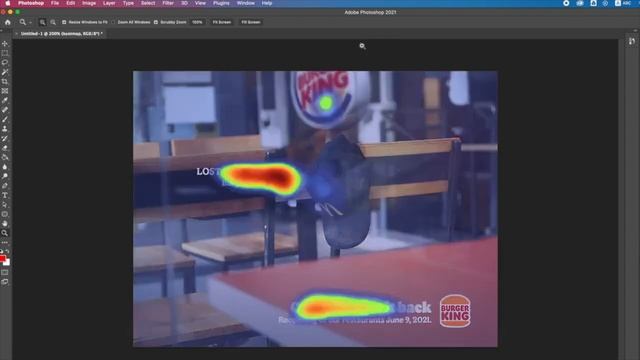Select the Path Selection tool
640x360 pixels.
tap(5, 204)
